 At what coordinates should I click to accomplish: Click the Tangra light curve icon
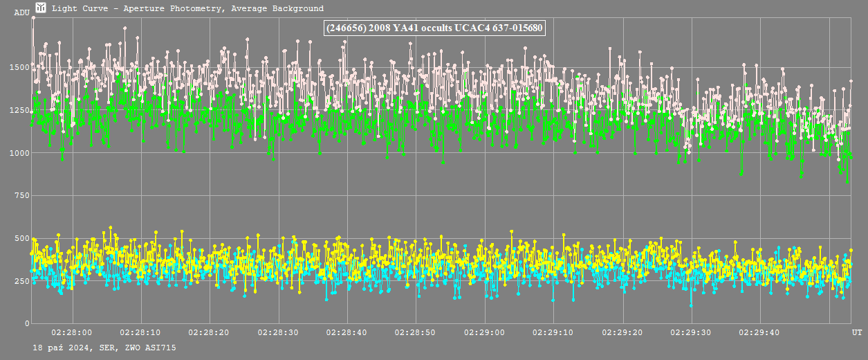[41, 8]
